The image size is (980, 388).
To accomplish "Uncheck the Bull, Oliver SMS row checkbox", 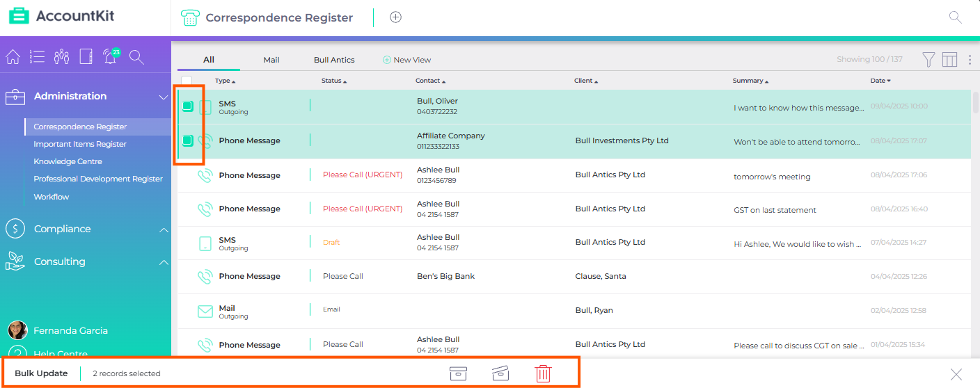I will point(187,106).
